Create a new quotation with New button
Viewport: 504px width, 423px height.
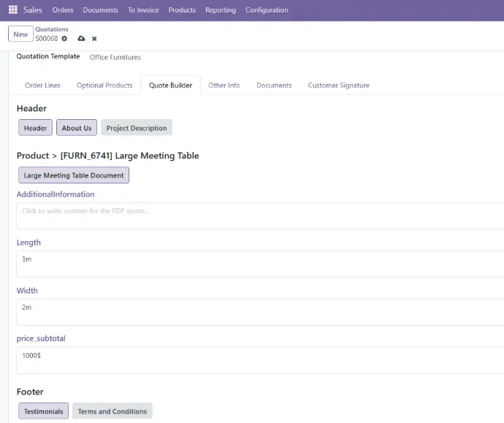pos(20,34)
